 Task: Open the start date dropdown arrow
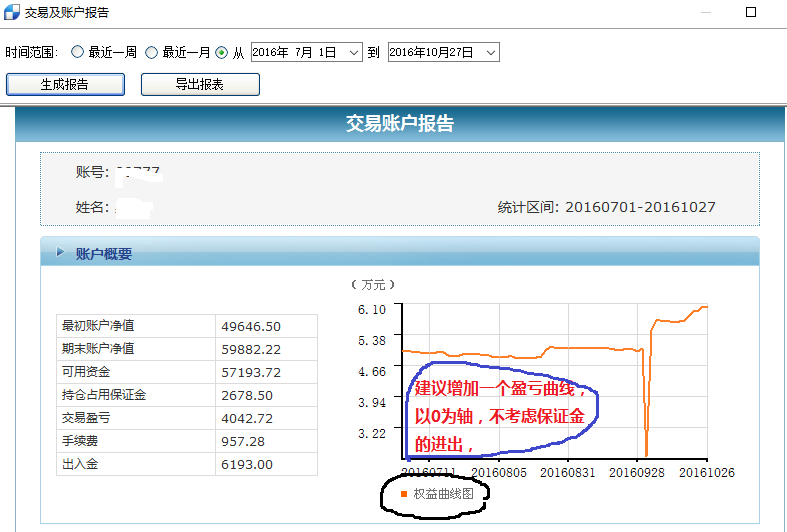(354, 52)
